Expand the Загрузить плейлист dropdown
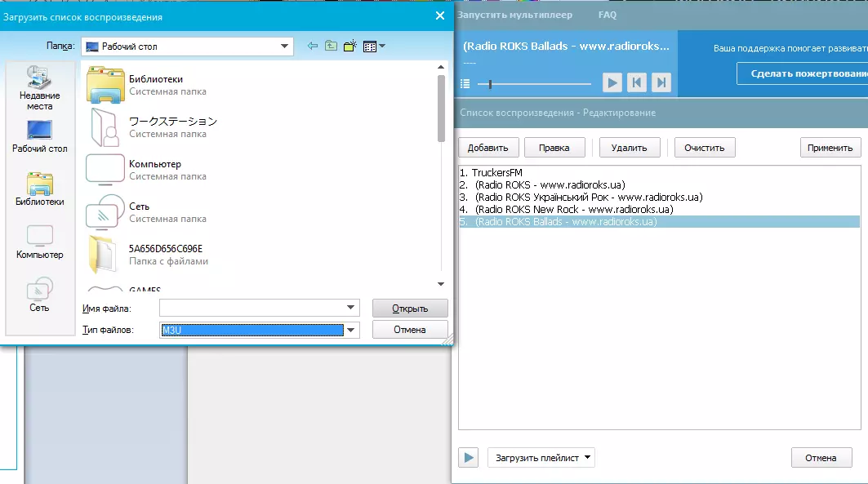 [x=541, y=457]
